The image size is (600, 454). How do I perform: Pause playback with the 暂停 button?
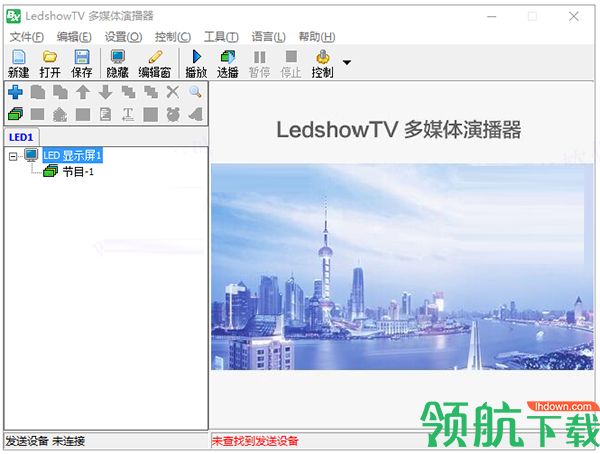tap(259, 64)
